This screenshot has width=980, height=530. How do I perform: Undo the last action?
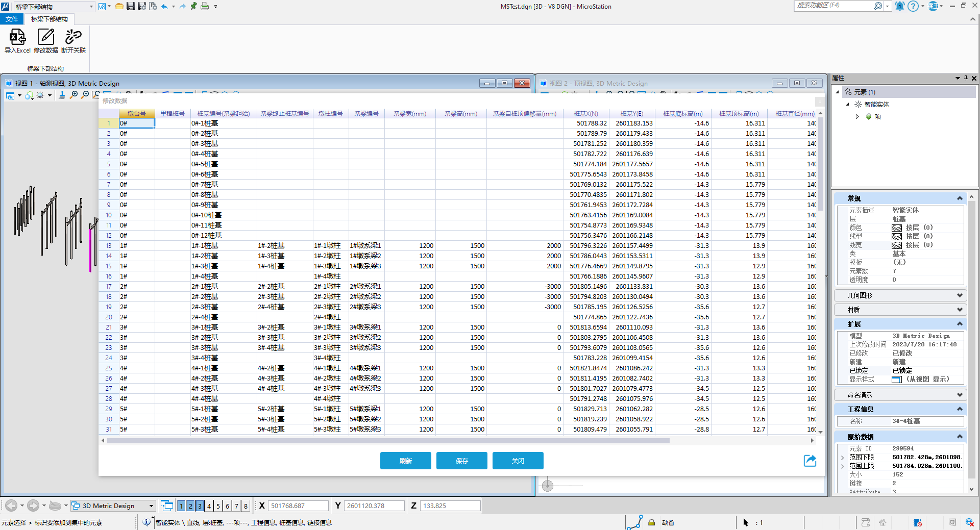coord(164,7)
